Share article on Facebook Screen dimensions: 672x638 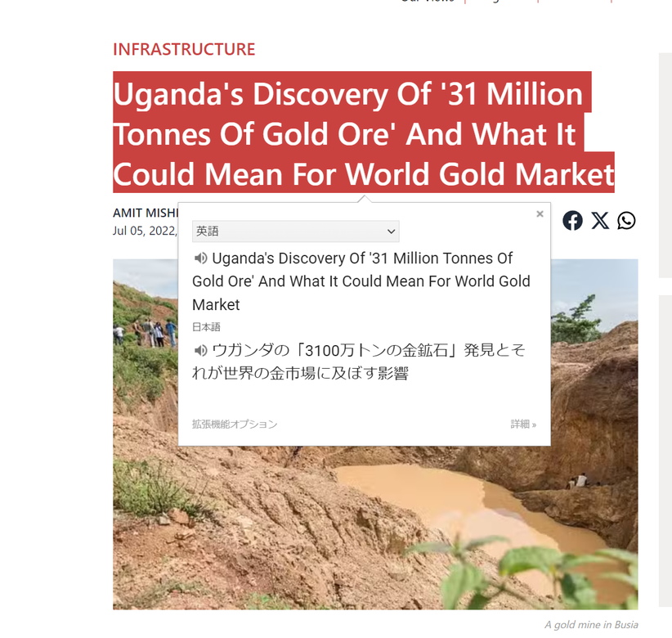572,220
